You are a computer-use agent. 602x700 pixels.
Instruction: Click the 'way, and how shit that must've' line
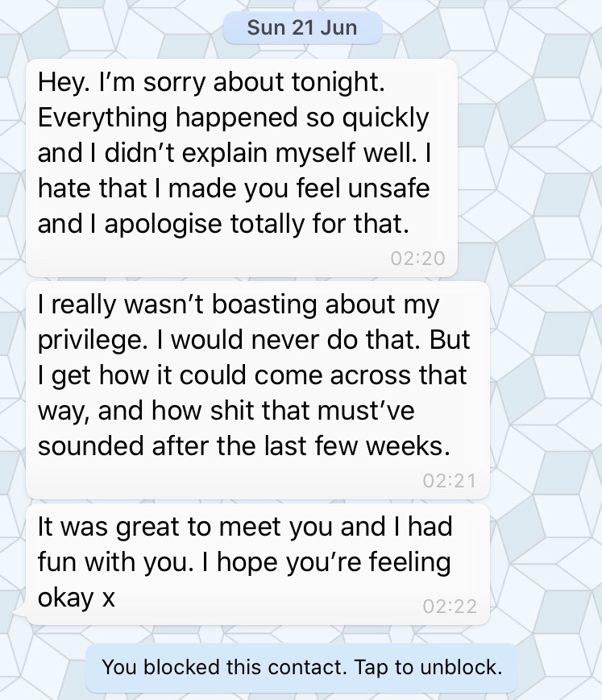click(226, 412)
